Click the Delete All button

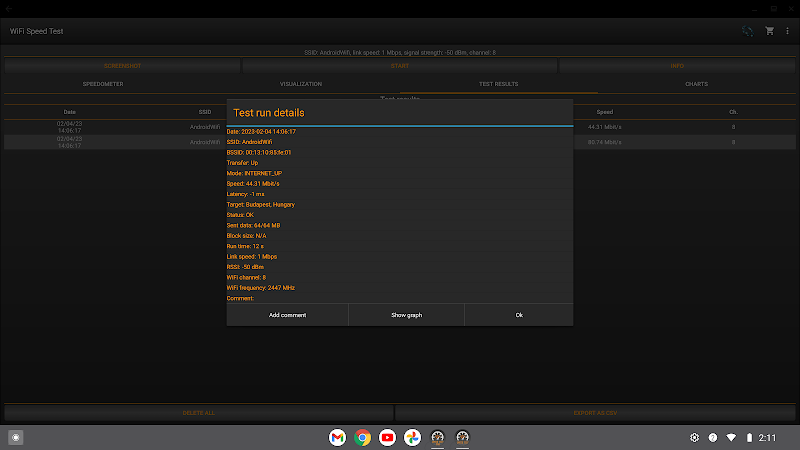pos(198,412)
